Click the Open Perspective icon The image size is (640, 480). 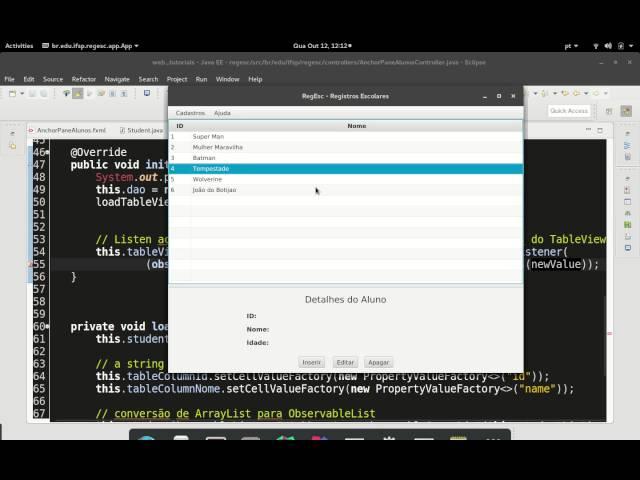[608, 111]
